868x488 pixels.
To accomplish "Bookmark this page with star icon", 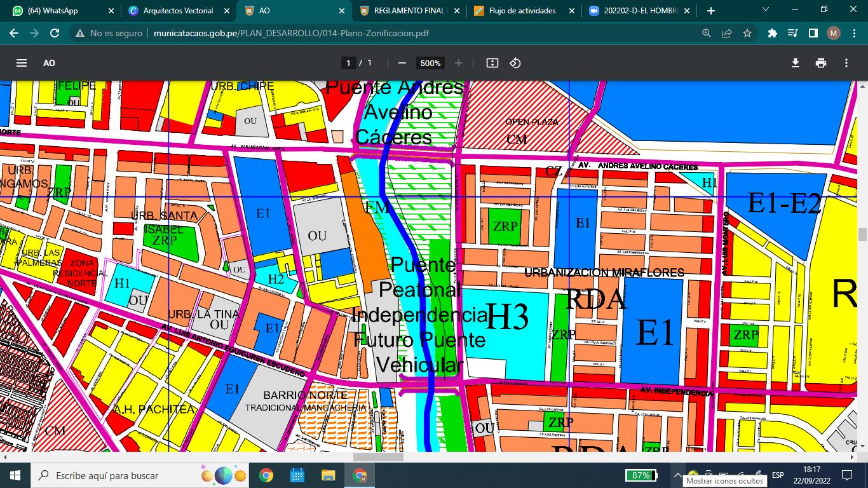I will click(747, 33).
